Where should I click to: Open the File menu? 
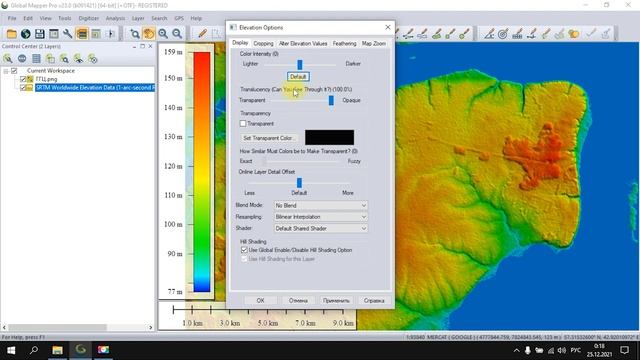pyautogui.click(x=12, y=18)
